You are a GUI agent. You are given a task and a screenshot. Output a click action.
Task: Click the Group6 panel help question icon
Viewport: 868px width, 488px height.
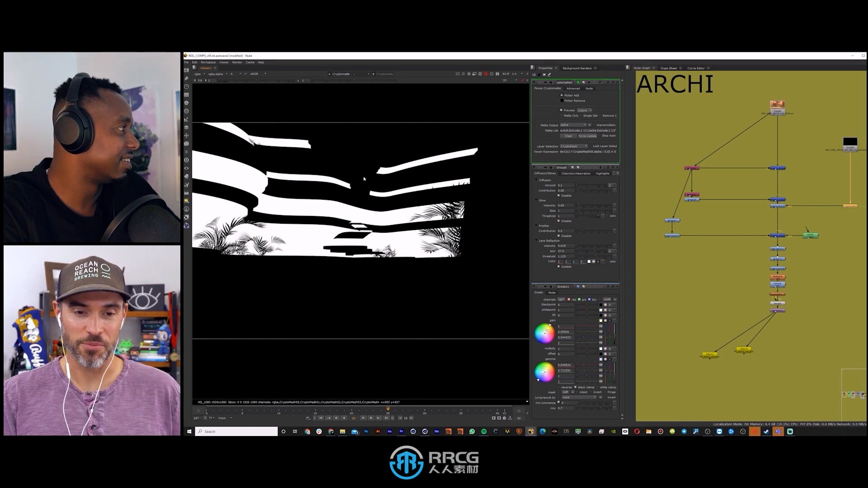[607, 168]
